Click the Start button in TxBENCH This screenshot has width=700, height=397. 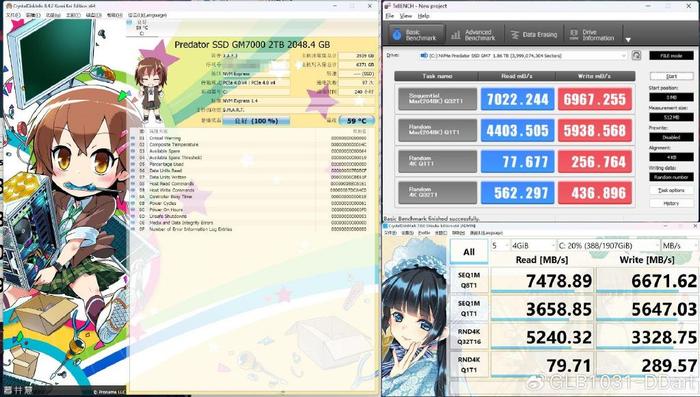coord(671,76)
